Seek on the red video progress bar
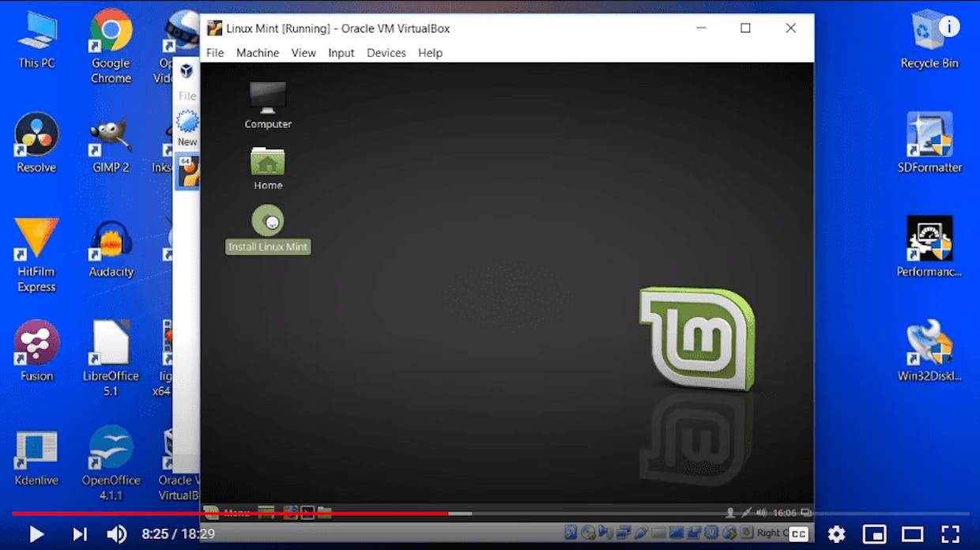980x550 pixels. (230, 514)
